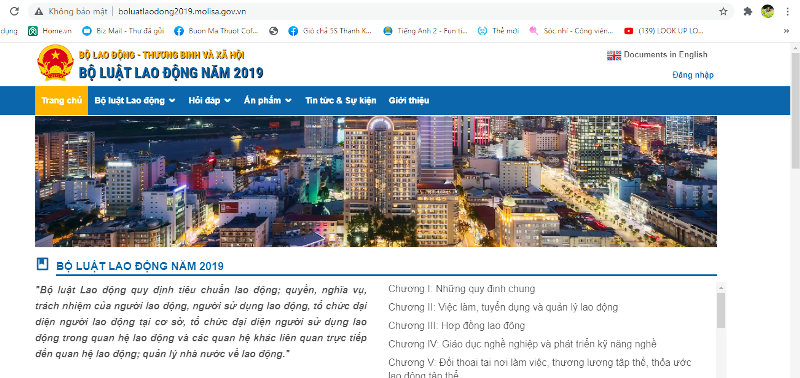Click the Đăng nhập login link
Viewport: 800px width, 378px height.
pyautogui.click(x=693, y=75)
